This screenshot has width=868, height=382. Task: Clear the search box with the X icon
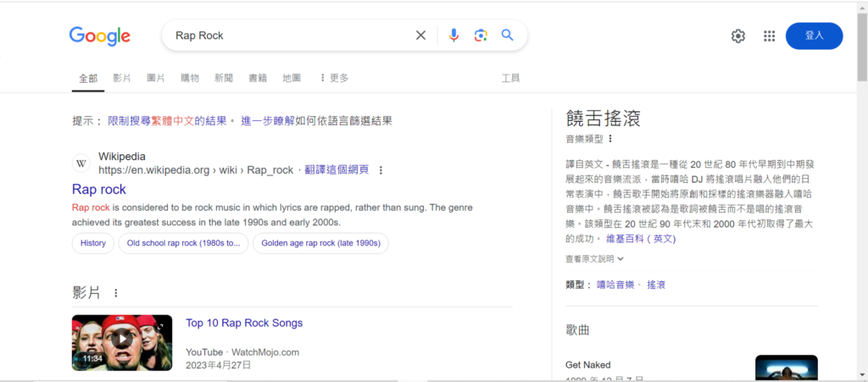(420, 36)
